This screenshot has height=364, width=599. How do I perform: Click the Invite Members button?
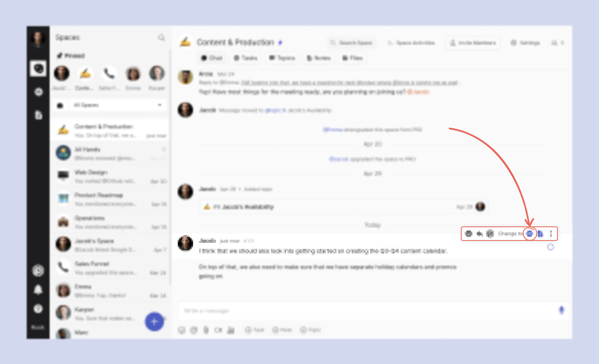pos(473,43)
